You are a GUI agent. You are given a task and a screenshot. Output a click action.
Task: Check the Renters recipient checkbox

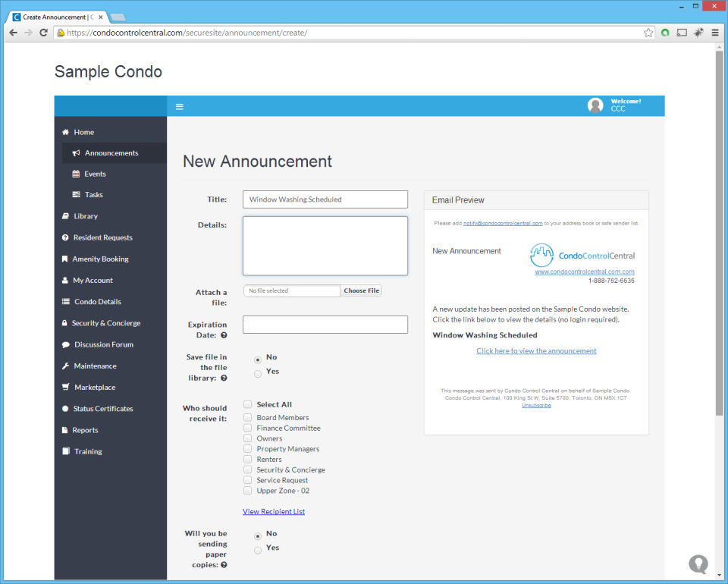coord(247,459)
